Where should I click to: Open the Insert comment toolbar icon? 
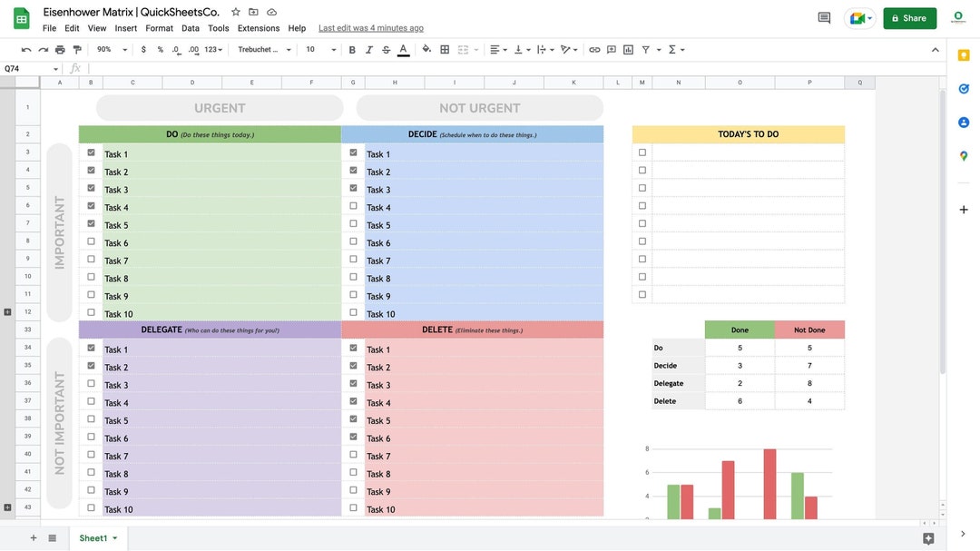tap(611, 47)
